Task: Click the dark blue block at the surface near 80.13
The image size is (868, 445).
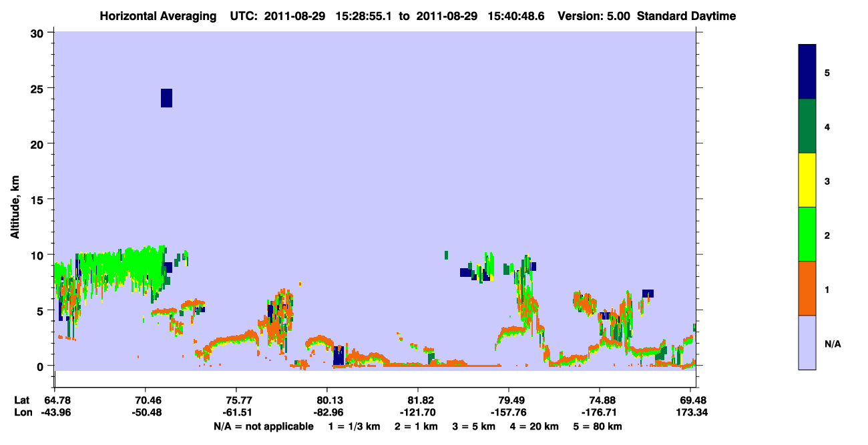Action: [x=339, y=355]
